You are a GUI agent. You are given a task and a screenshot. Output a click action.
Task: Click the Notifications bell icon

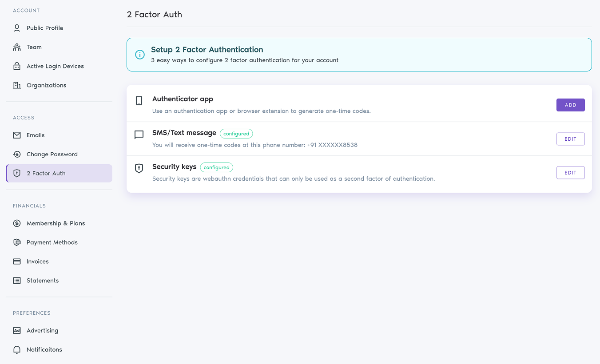[17, 349]
